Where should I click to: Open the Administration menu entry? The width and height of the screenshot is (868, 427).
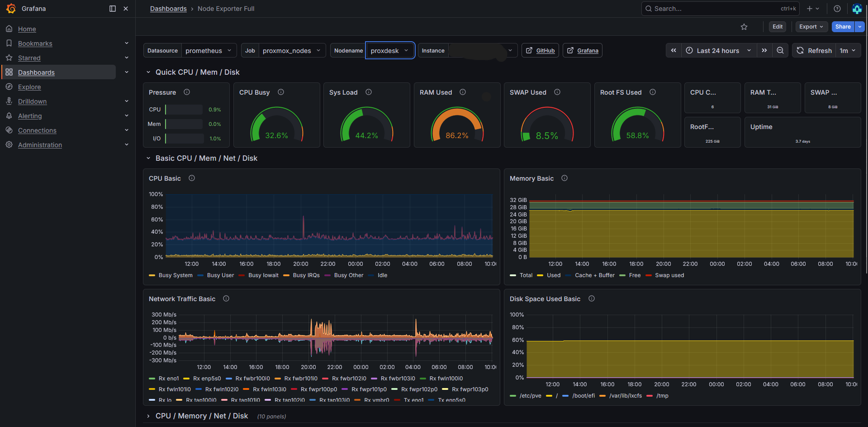pos(39,144)
